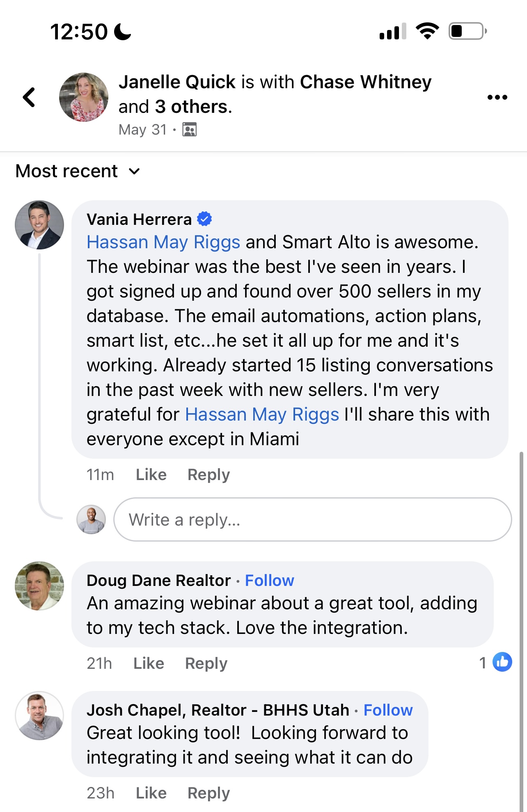Screen dimensions: 527x812
Task: Open the first Hassan May Riggs mention
Action: 163,242
